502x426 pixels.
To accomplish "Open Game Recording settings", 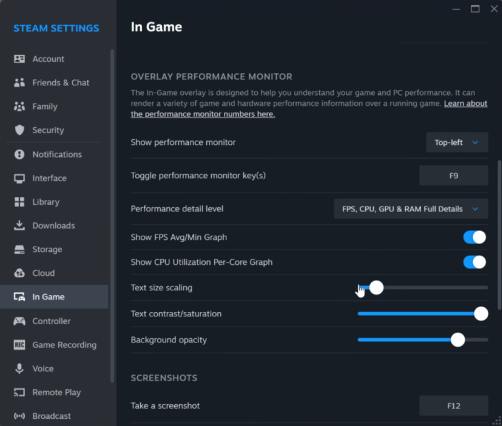I will (x=54, y=345).
